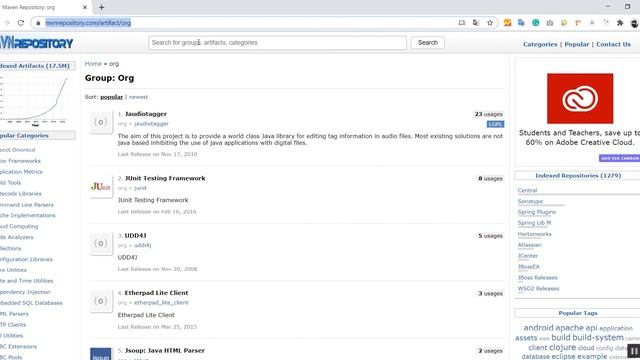Open the Embedded SQL Databases category

coord(31,303)
